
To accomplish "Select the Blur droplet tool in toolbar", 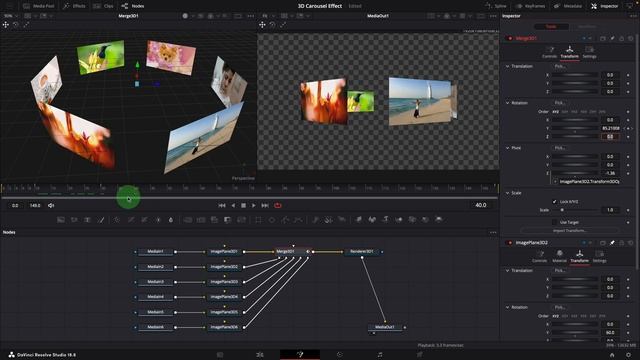I will pyautogui.click(x=171, y=220).
